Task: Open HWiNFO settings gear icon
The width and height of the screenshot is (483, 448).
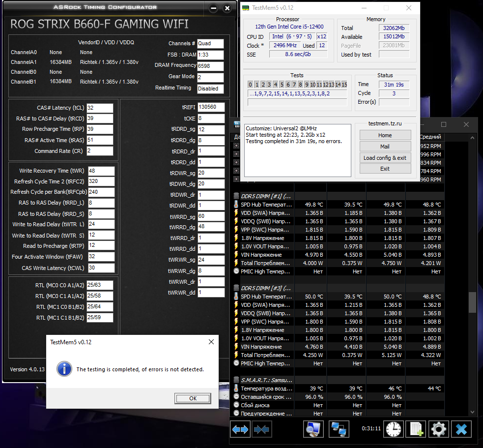Action: [x=439, y=429]
